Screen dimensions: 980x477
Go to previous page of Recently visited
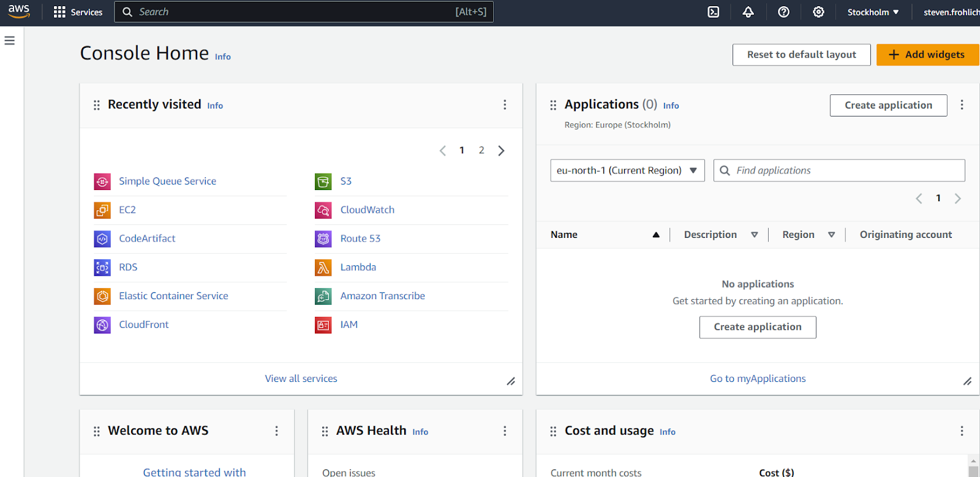pyautogui.click(x=443, y=151)
